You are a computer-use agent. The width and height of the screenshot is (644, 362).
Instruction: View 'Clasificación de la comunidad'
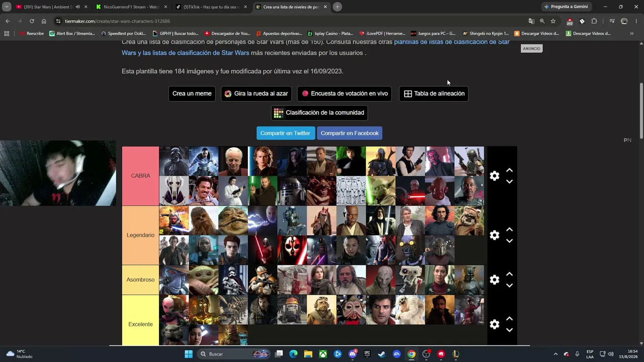(319, 113)
